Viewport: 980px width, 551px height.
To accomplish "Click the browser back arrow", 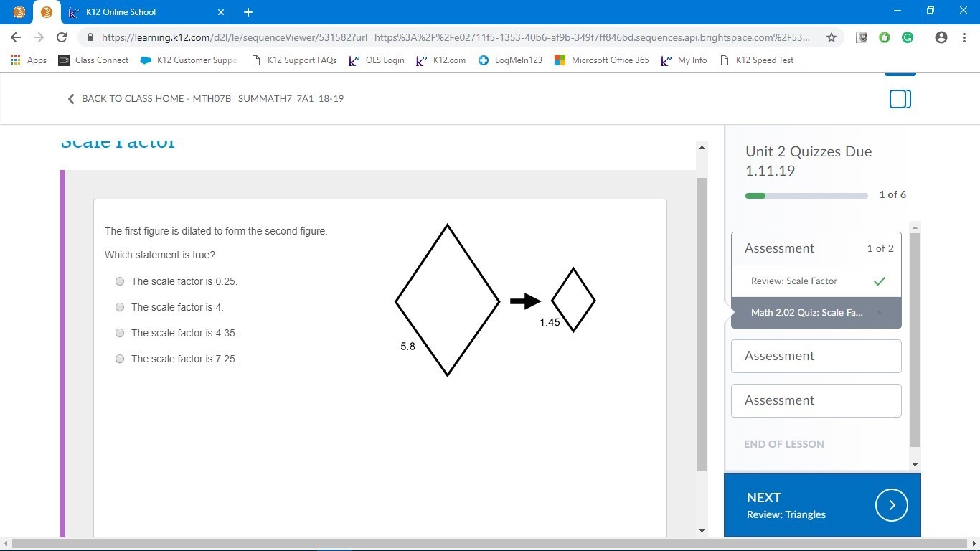I will (16, 37).
